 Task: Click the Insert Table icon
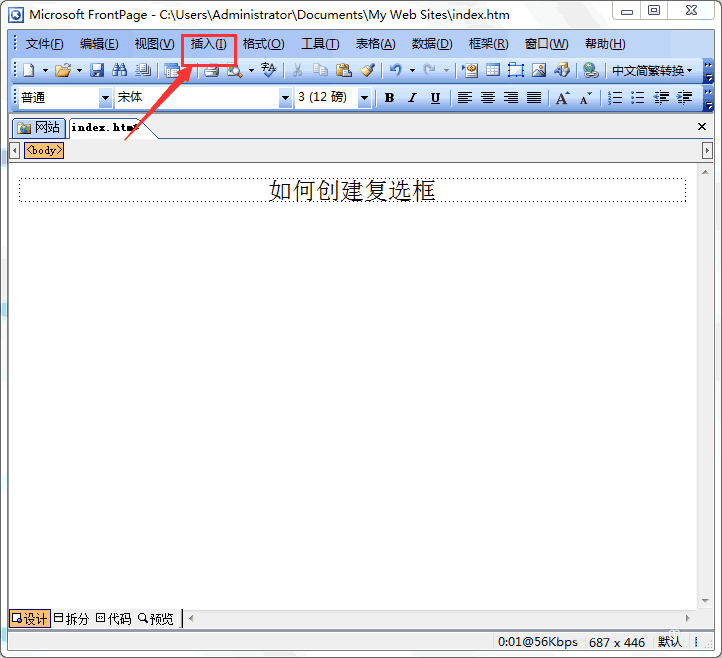(493, 70)
